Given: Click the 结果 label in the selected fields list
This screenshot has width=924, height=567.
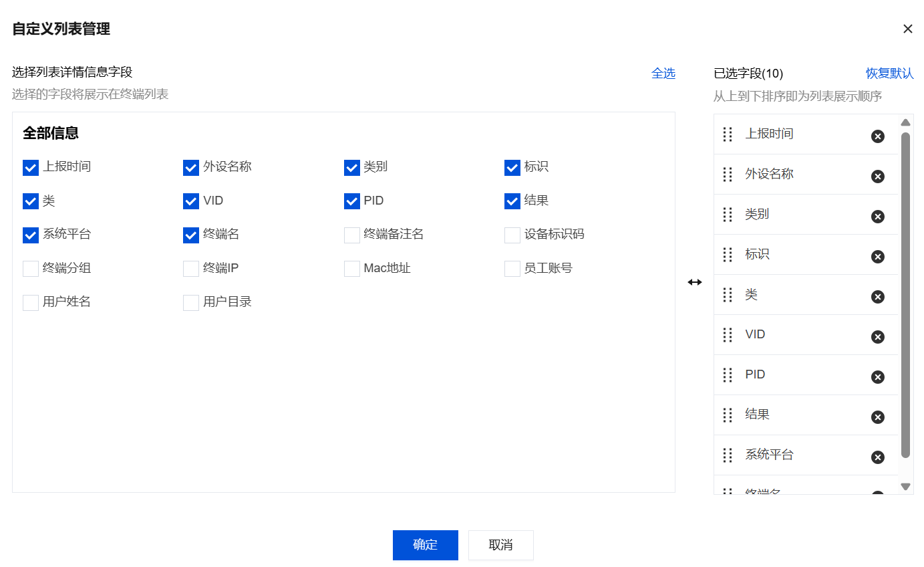Looking at the screenshot, I should tap(758, 415).
